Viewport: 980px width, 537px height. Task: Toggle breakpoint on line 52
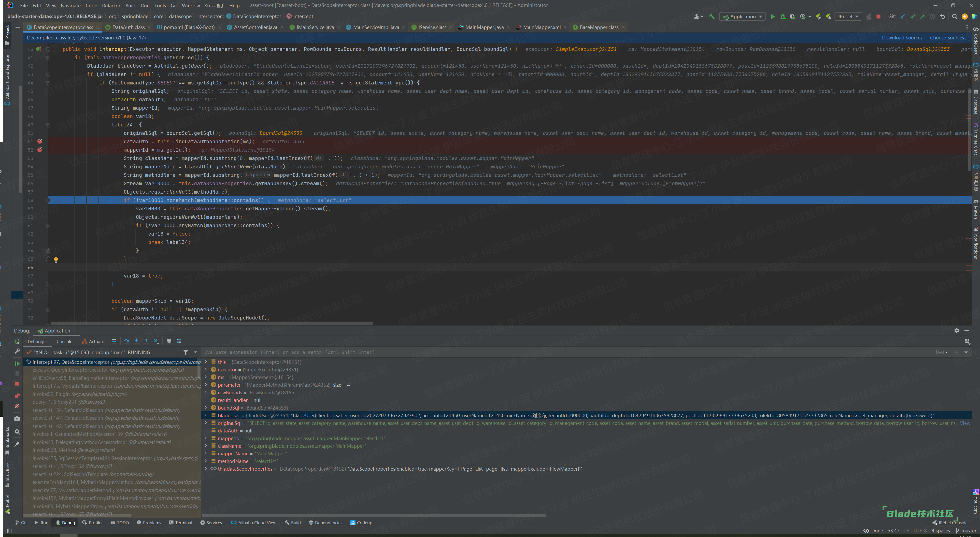[x=40, y=150]
